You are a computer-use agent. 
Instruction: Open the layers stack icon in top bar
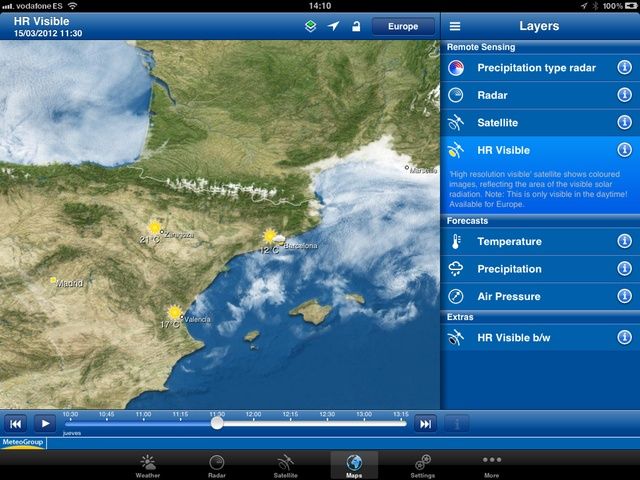[311, 26]
